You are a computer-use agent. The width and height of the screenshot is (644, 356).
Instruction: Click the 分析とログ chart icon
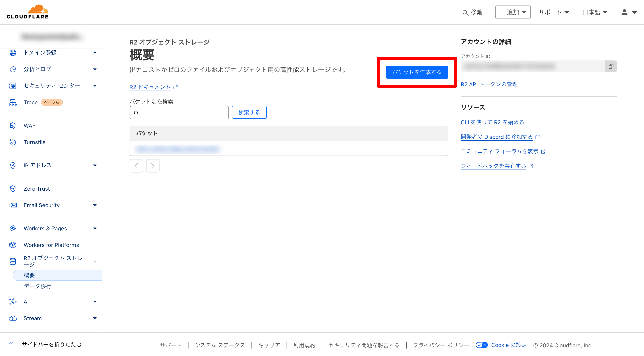[x=13, y=69]
